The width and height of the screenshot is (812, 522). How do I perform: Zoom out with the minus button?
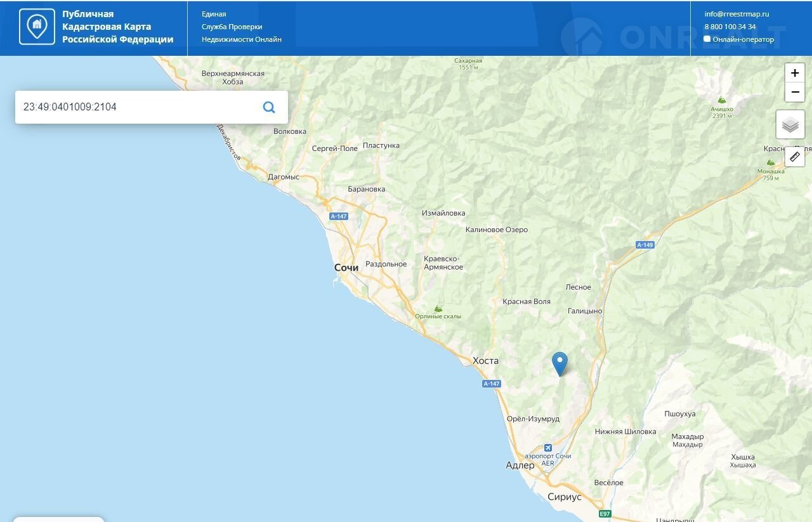click(794, 92)
